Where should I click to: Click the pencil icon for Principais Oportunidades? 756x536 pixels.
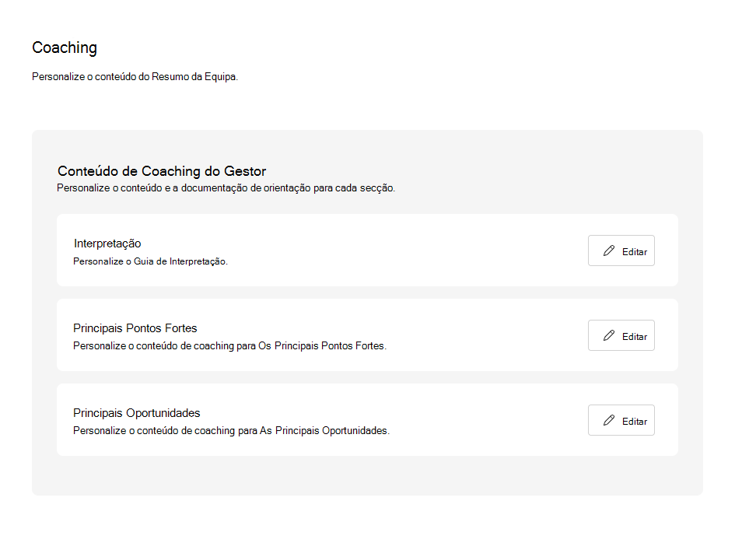click(609, 421)
